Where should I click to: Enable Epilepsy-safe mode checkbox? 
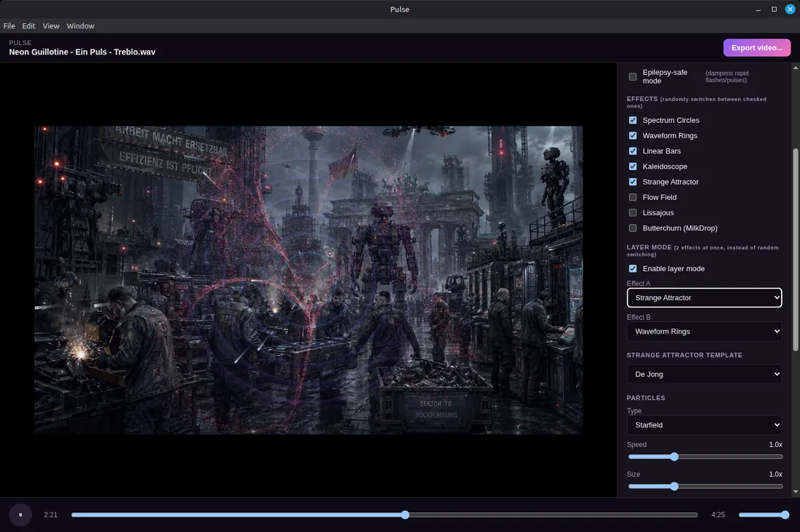(x=633, y=76)
